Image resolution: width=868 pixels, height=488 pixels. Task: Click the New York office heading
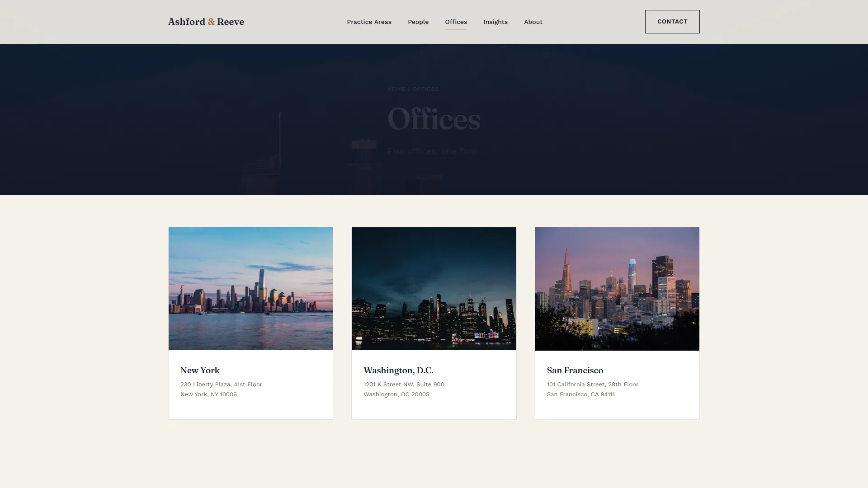[x=200, y=371]
